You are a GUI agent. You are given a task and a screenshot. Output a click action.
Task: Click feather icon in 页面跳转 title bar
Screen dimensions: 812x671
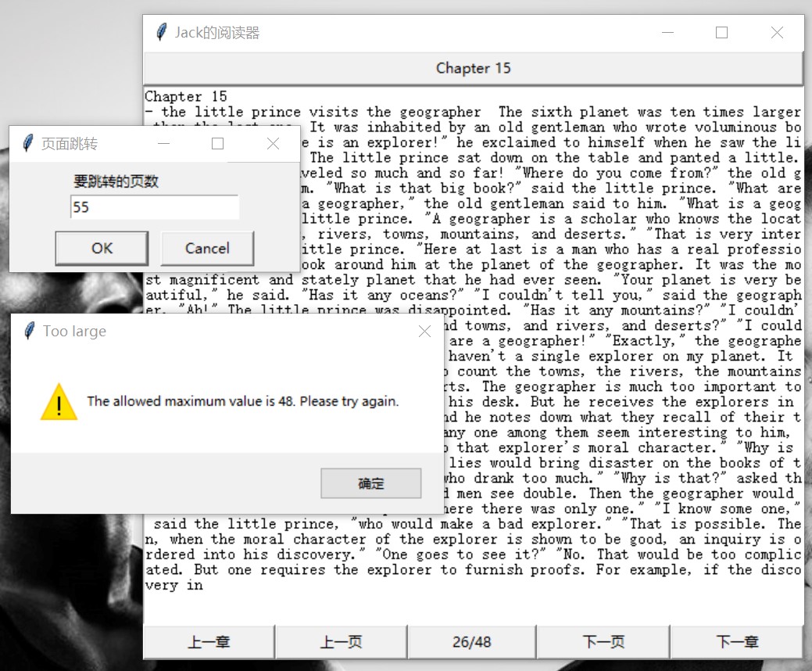click(x=28, y=143)
